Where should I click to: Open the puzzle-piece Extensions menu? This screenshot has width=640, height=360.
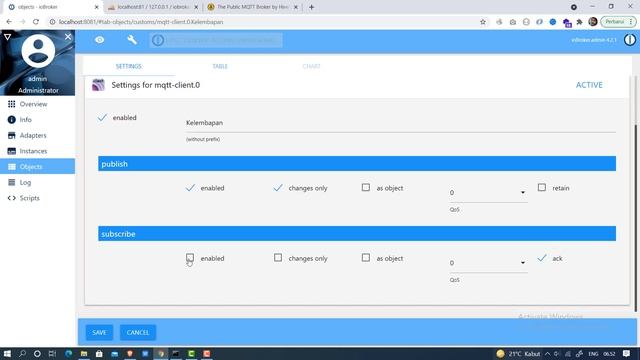579,22
